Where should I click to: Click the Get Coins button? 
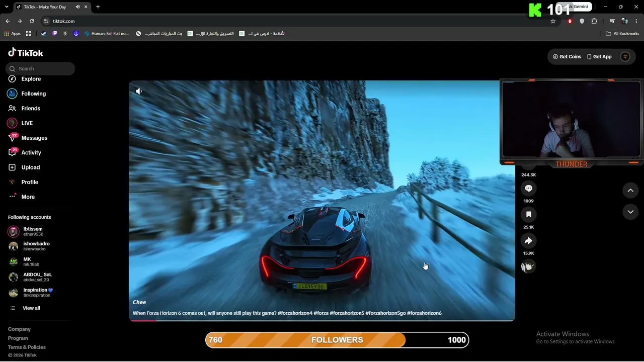(x=567, y=57)
